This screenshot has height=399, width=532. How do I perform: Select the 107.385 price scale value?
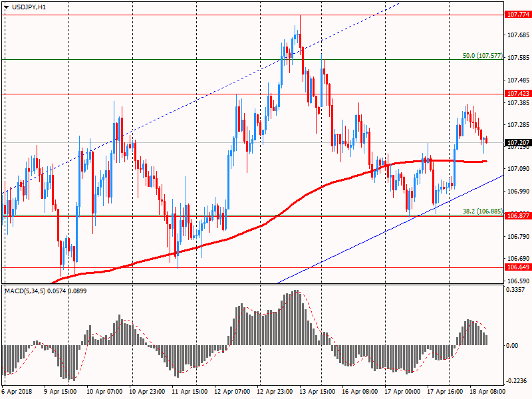click(518, 103)
